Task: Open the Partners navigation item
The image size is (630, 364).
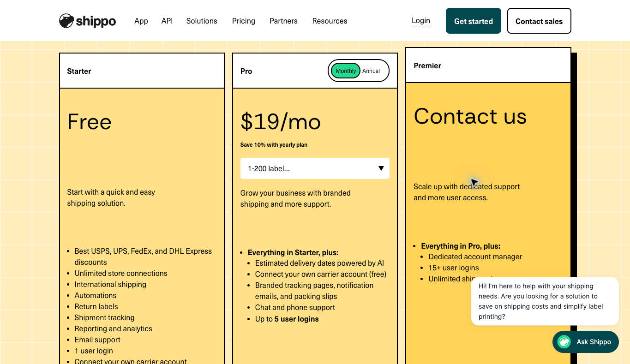Action: (x=283, y=21)
